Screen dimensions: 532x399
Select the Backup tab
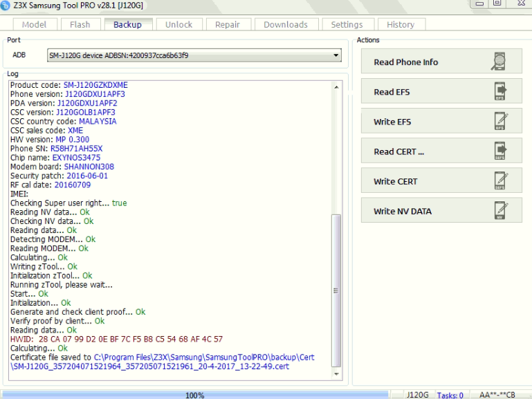coord(127,24)
